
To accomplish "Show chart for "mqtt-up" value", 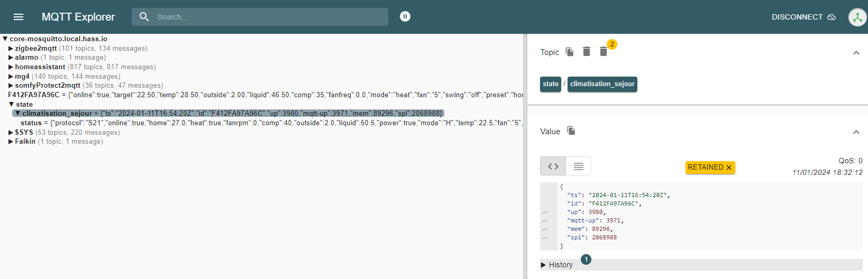I will [x=545, y=221].
